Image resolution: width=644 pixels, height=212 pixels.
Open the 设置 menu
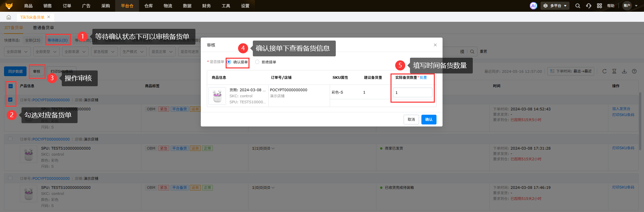click(245, 6)
